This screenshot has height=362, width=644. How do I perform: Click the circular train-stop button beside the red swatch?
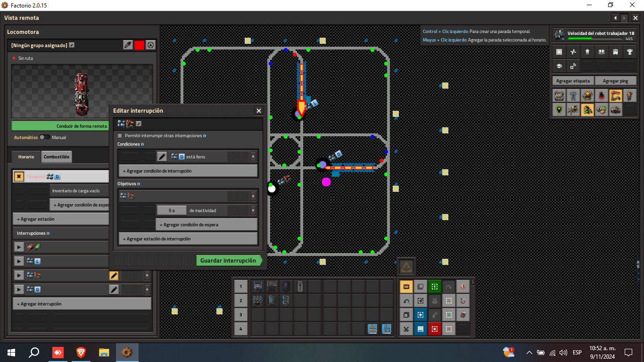pyautogui.click(x=150, y=45)
